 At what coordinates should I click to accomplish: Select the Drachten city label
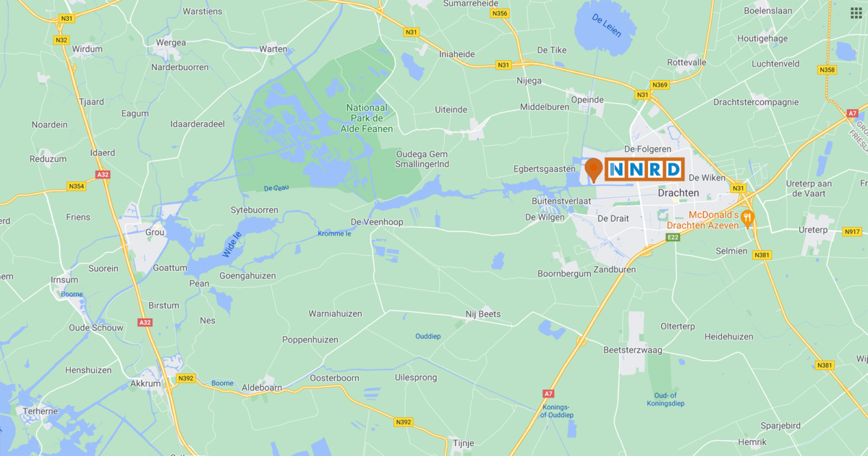(x=678, y=193)
